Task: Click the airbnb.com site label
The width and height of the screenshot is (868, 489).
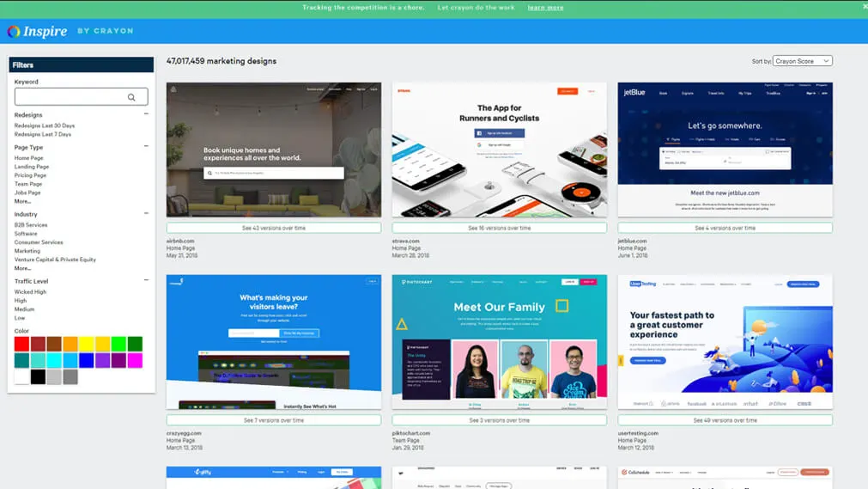Action: (180, 241)
